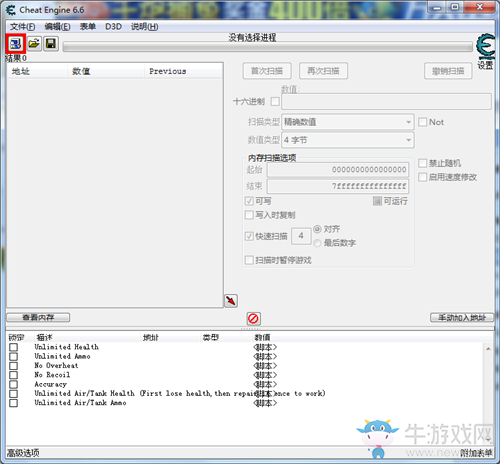The height and width of the screenshot is (464, 500).
Task: Enable the 禁止随机 checkbox
Action: (422, 163)
